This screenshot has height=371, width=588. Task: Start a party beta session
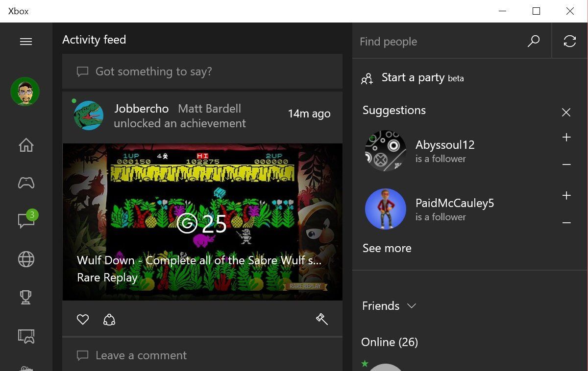pyautogui.click(x=413, y=77)
